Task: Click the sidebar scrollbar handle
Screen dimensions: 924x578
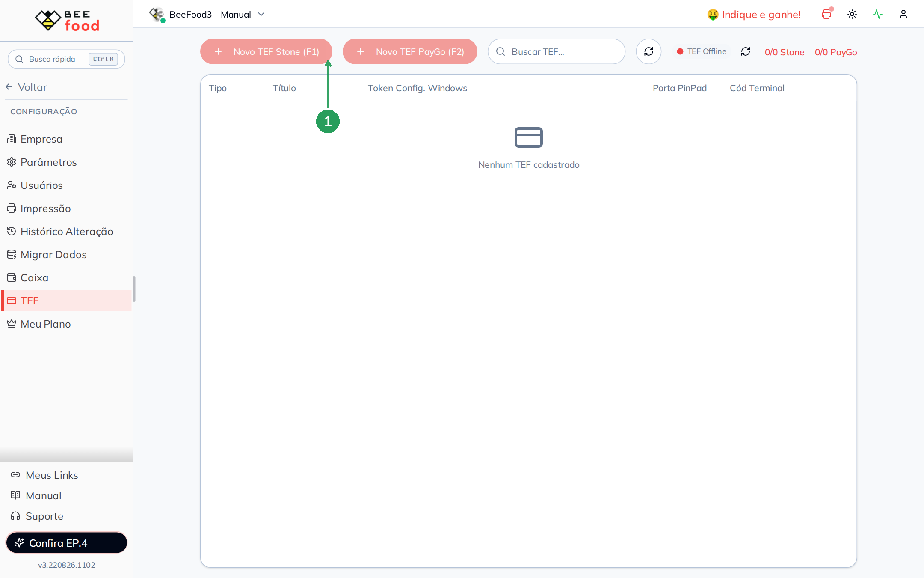Action: (134, 289)
